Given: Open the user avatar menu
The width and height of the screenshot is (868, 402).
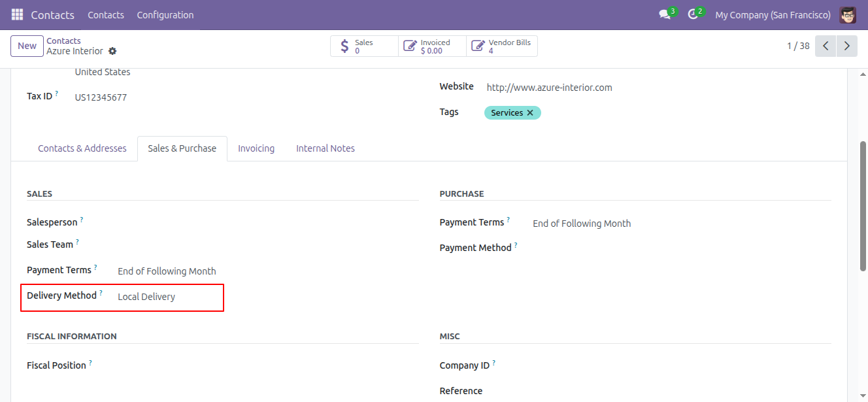Looking at the screenshot, I should click(x=848, y=14).
